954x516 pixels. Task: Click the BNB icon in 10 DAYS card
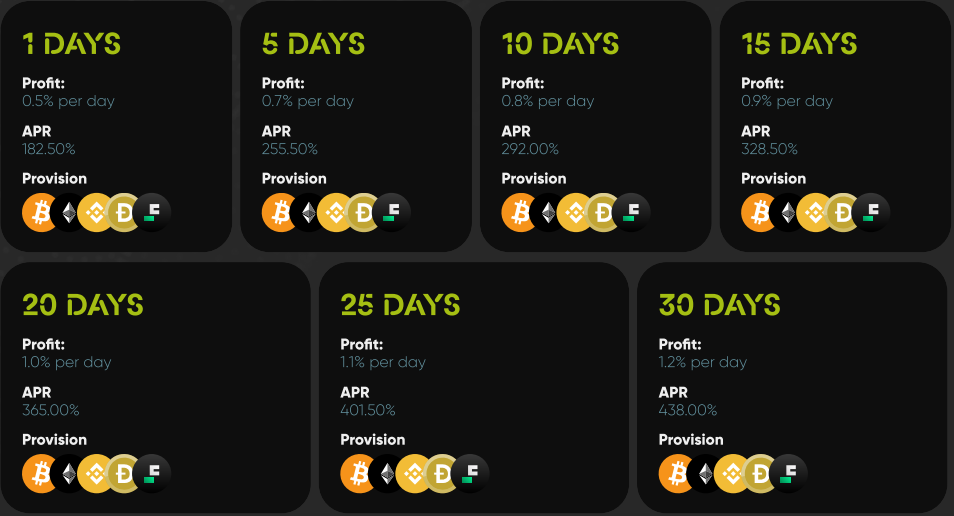coord(576,213)
